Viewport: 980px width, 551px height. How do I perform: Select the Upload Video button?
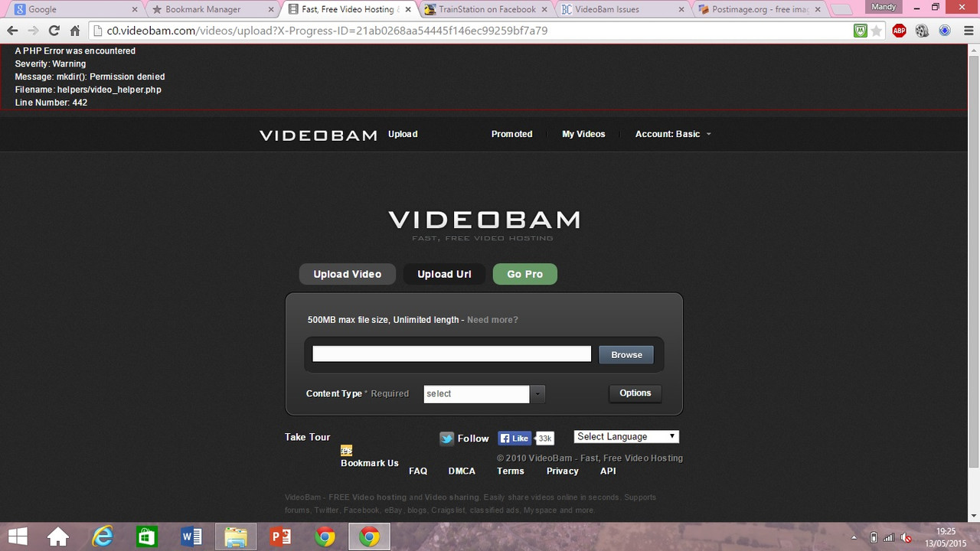click(347, 274)
